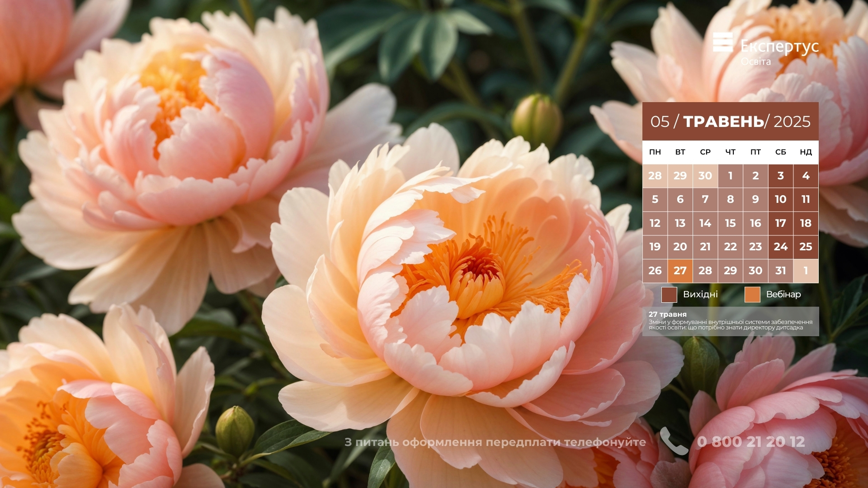The image size is (868, 488).
Task: Click the orange Вебінар legend swatch
Action: pyautogui.click(x=752, y=295)
